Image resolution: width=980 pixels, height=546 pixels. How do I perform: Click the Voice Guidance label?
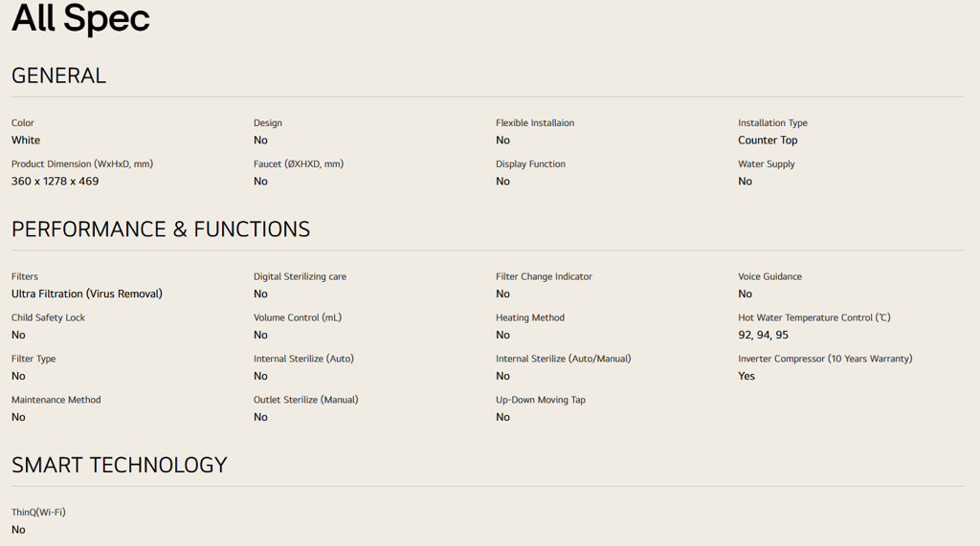[x=770, y=276]
